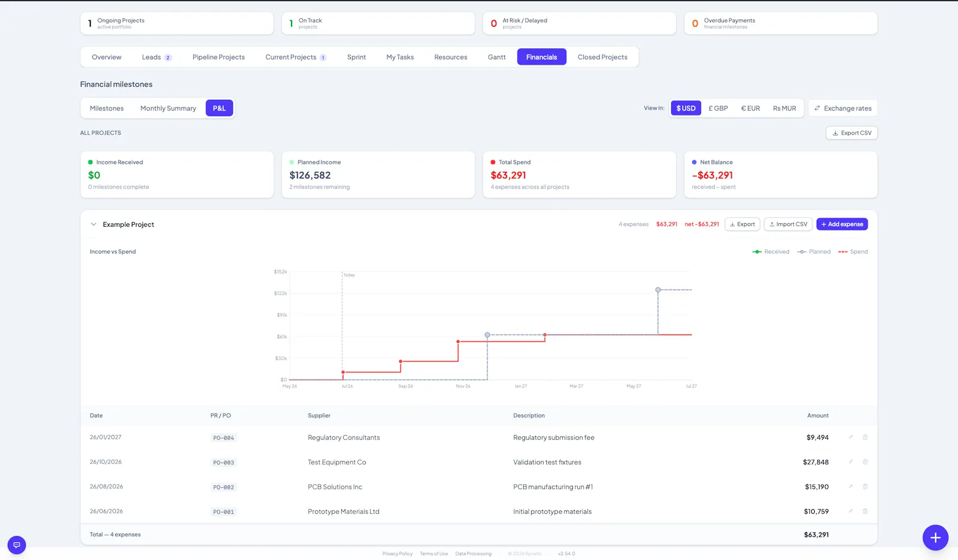Open the Current Projects tab

click(x=296, y=57)
